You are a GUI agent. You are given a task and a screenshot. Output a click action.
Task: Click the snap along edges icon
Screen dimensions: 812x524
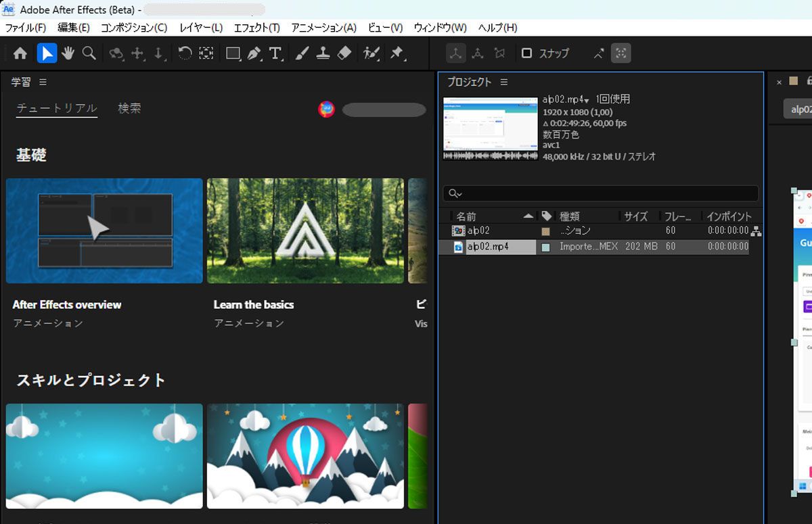(x=599, y=53)
